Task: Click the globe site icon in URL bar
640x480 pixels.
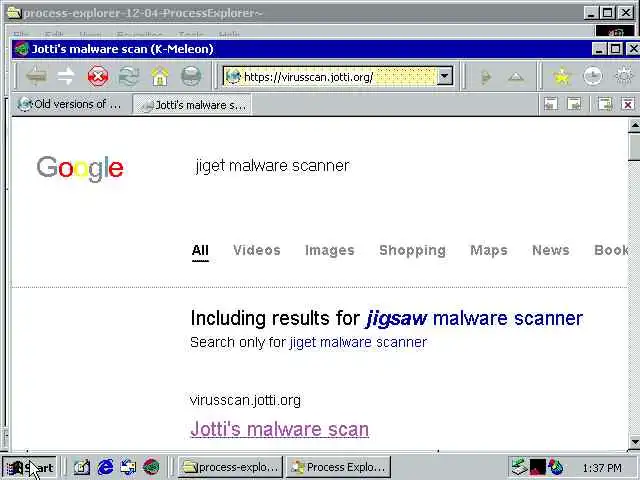Action: tap(233, 76)
